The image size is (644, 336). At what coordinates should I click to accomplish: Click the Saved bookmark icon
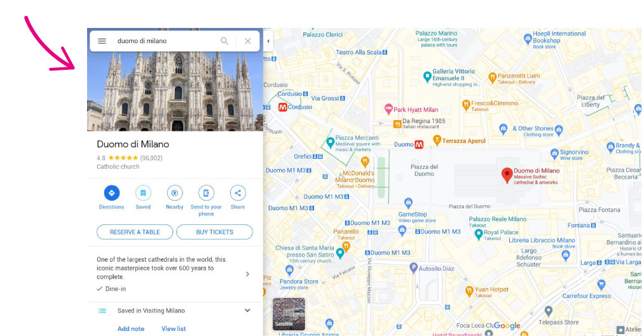(143, 193)
